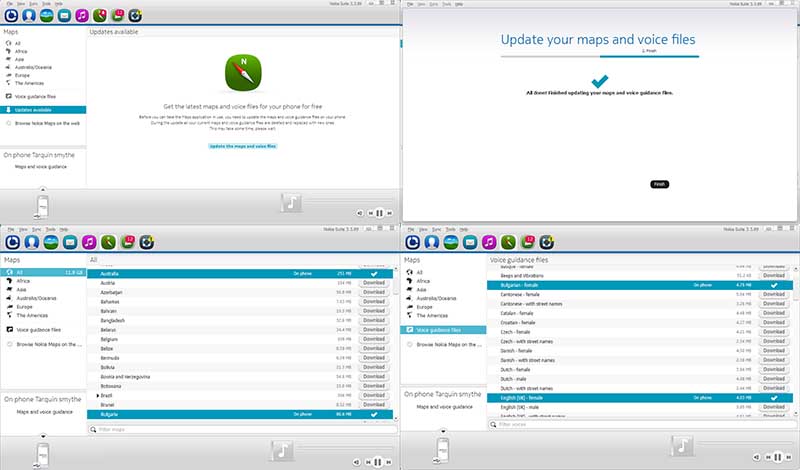
Task: Open Messages envelope icon in Voice guidance window
Action: 470,242
